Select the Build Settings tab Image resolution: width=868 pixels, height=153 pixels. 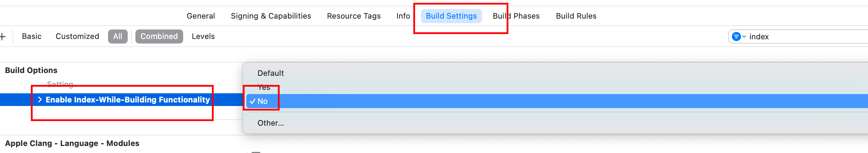[x=451, y=16]
